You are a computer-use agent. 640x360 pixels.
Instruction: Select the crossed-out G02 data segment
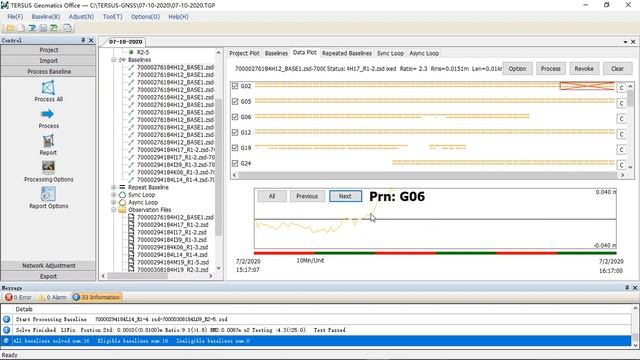coord(587,86)
